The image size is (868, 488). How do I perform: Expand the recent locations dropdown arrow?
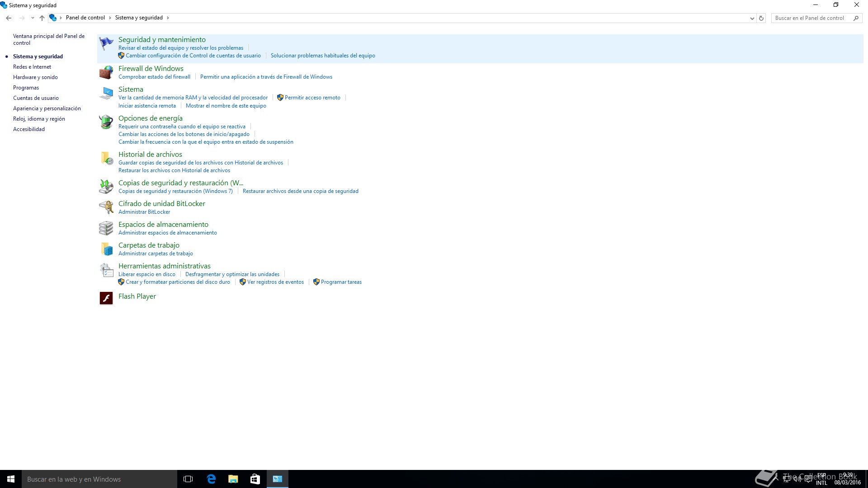click(x=33, y=18)
